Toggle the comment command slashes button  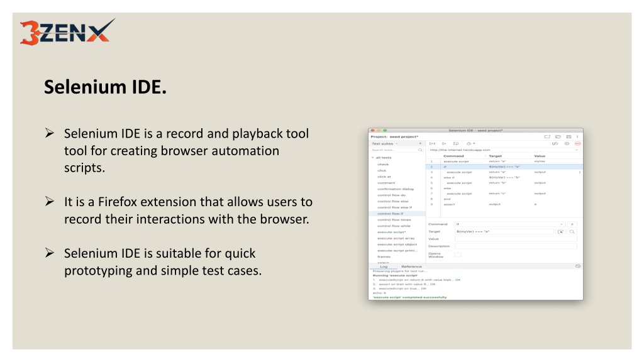pos(572,224)
